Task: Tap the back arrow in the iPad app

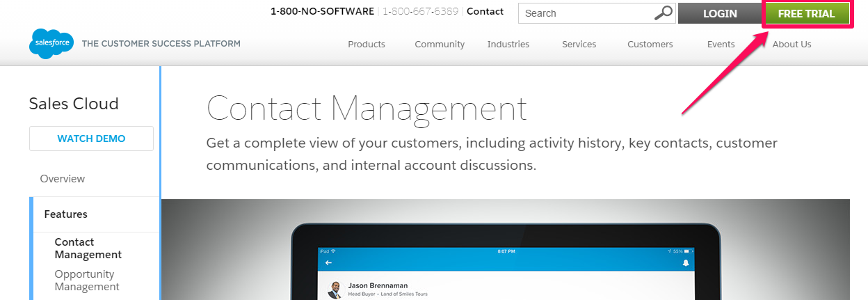Action: (328, 263)
